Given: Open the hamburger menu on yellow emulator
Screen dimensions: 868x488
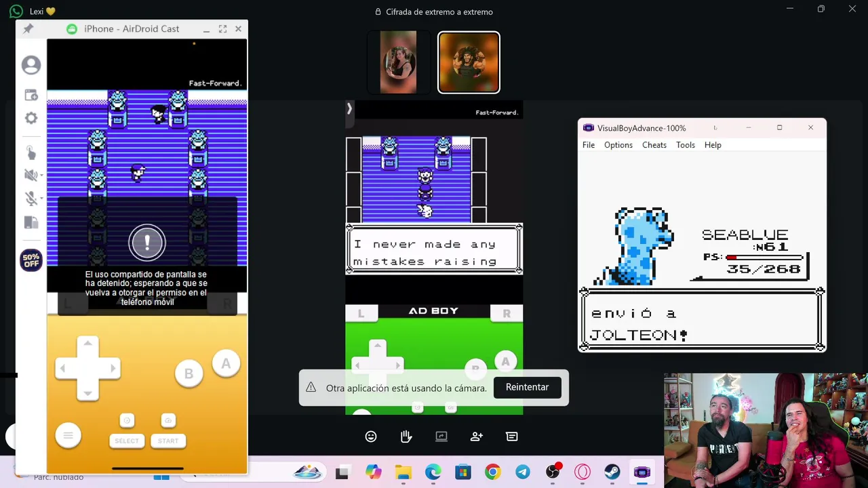Looking at the screenshot, I should [x=68, y=435].
